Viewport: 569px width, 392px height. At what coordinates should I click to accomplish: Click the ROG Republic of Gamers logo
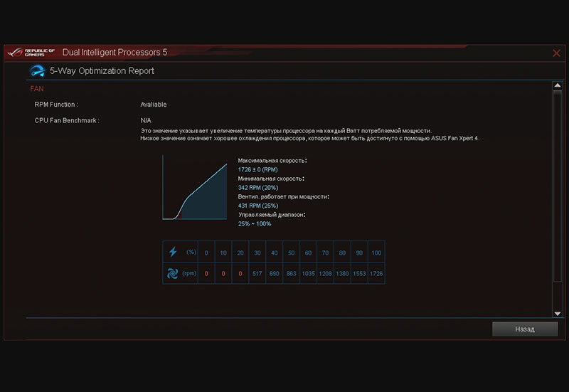click(31, 53)
